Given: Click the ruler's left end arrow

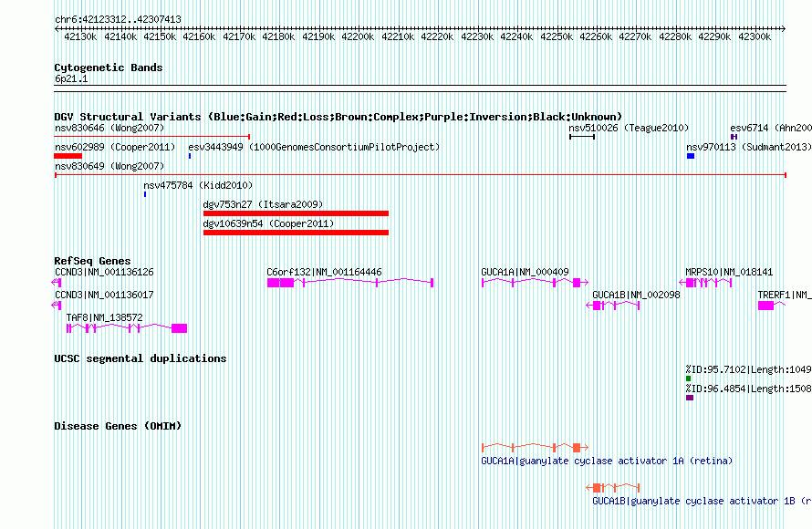Looking at the screenshot, I should coord(57,28).
